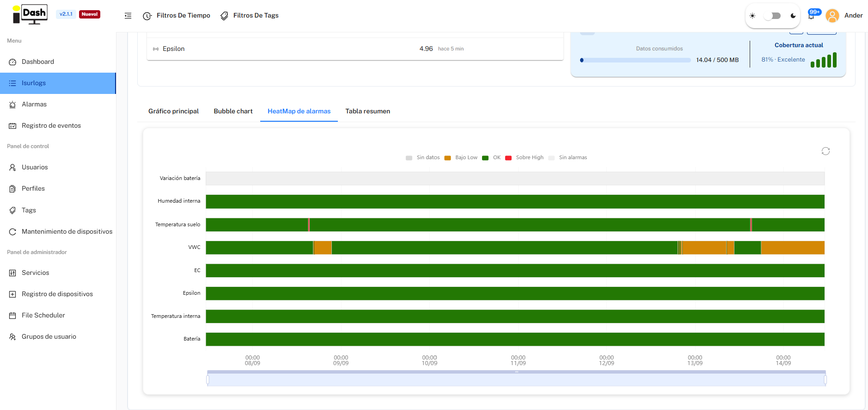Click the sun light-mode icon

pos(752,16)
